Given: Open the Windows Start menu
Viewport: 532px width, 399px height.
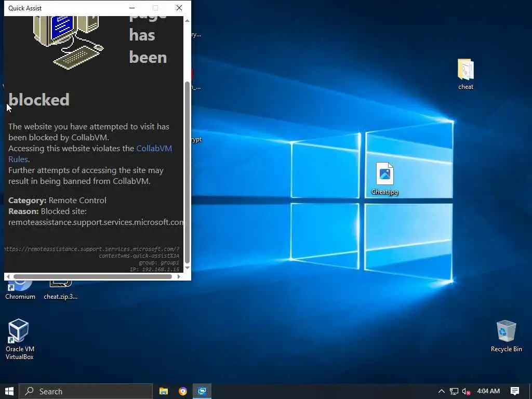Looking at the screenshot, I should pos(9,391).
